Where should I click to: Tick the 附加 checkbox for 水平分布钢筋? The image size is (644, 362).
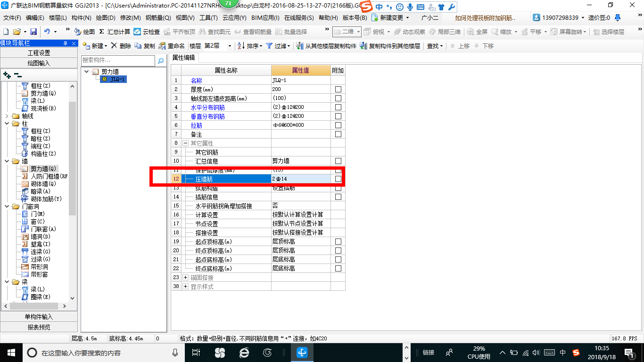click(x=338, y=107)
